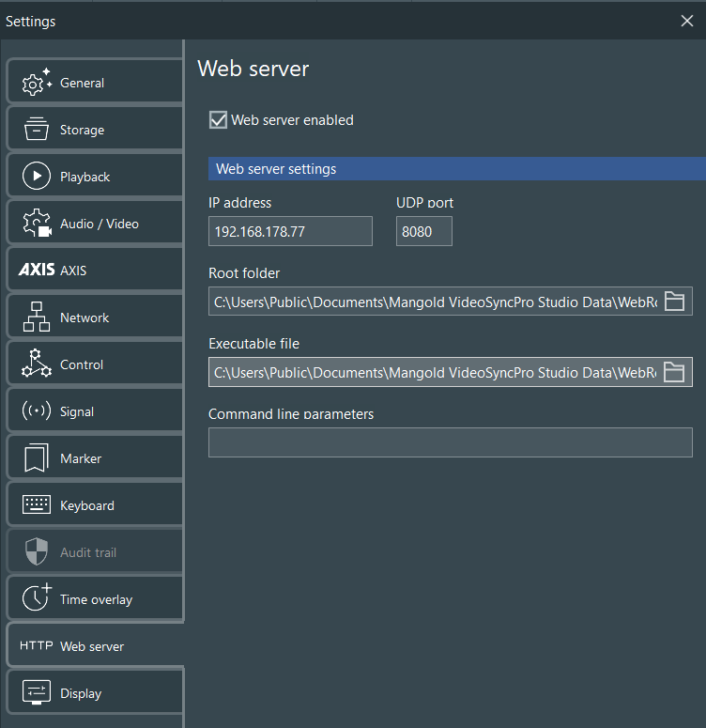Image resolution: width=706 pixels, height=728 pixels.
Task: Click the Playback play-circle icon
Action: point(37,176)
